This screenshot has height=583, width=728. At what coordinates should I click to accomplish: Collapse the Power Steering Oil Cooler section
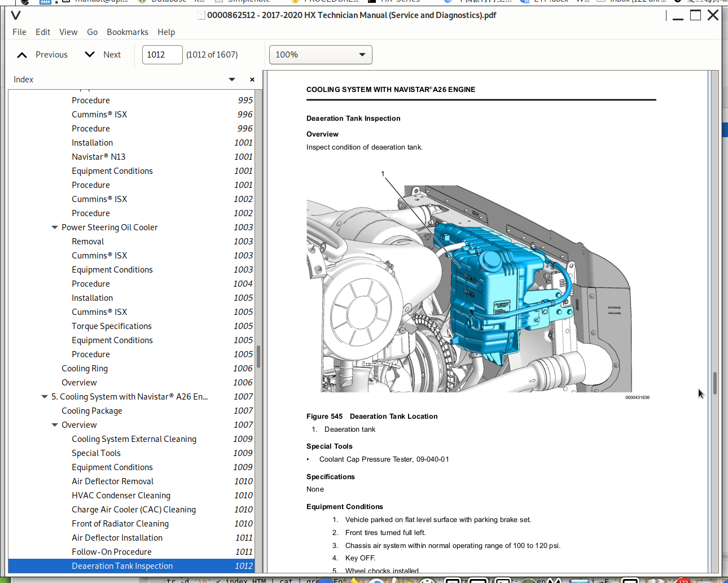[54, 227]
